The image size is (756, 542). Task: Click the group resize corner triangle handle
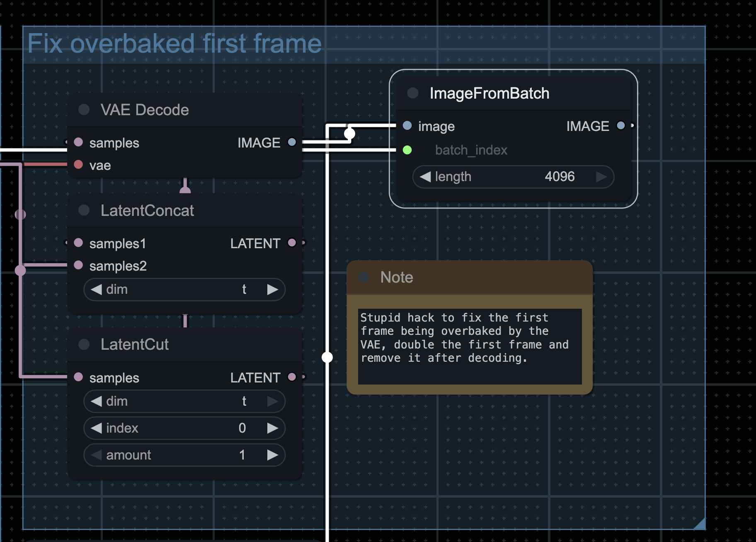700,525
